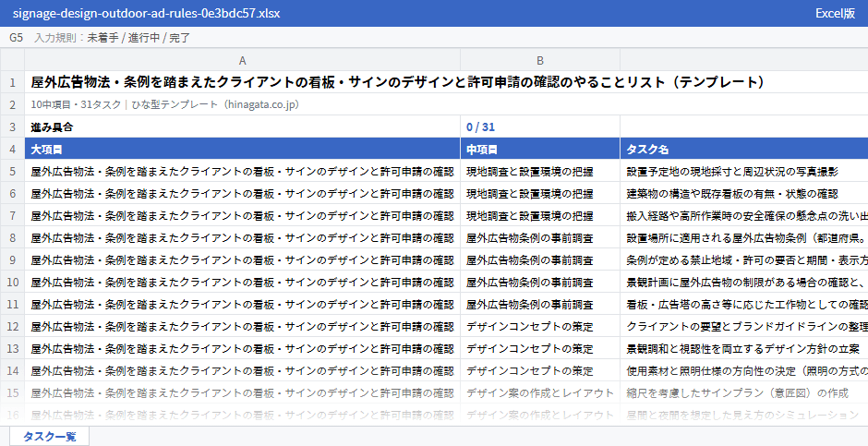Click デザインコンセプトの策定 in row 13
Image resolution: width=868 pixels, height=446 pixels.
coord(540,348)
